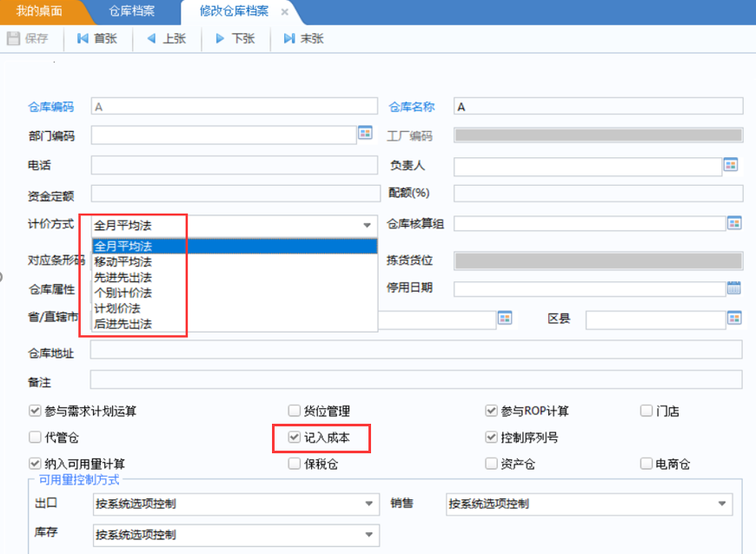Open calendar for 停用日期 field
Screen dimensions: 756x554
click(733, 288)
